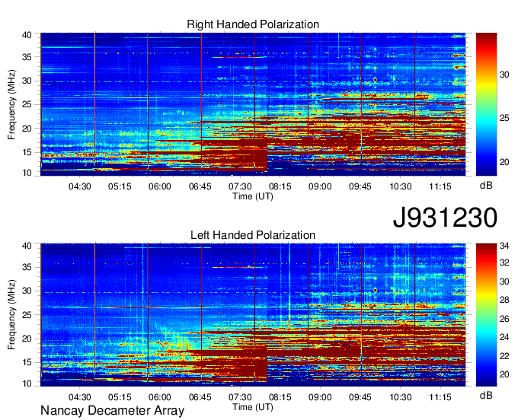Screen dimensions: 518x420
Task: Click 06:45 time tick under Right Handed plot
Action: pyautogui.click(x=200, y=186)
